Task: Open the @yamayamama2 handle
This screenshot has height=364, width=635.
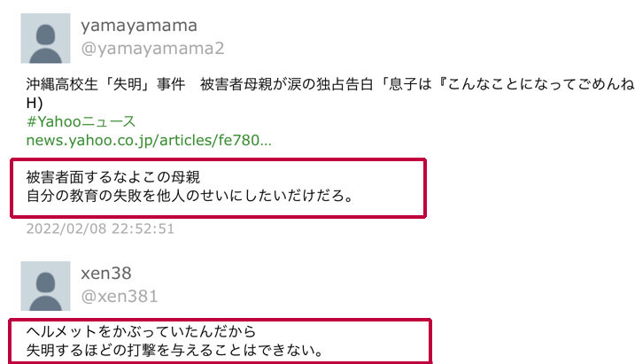Action: click(152, 49)
